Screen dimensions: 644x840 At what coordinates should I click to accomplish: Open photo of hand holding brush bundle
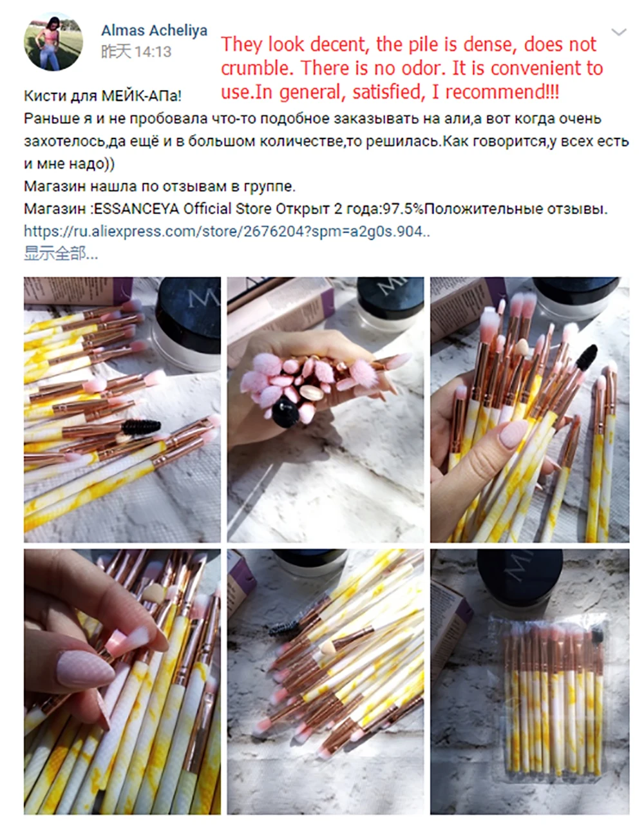pyautogui.click(x=529, y=410)
